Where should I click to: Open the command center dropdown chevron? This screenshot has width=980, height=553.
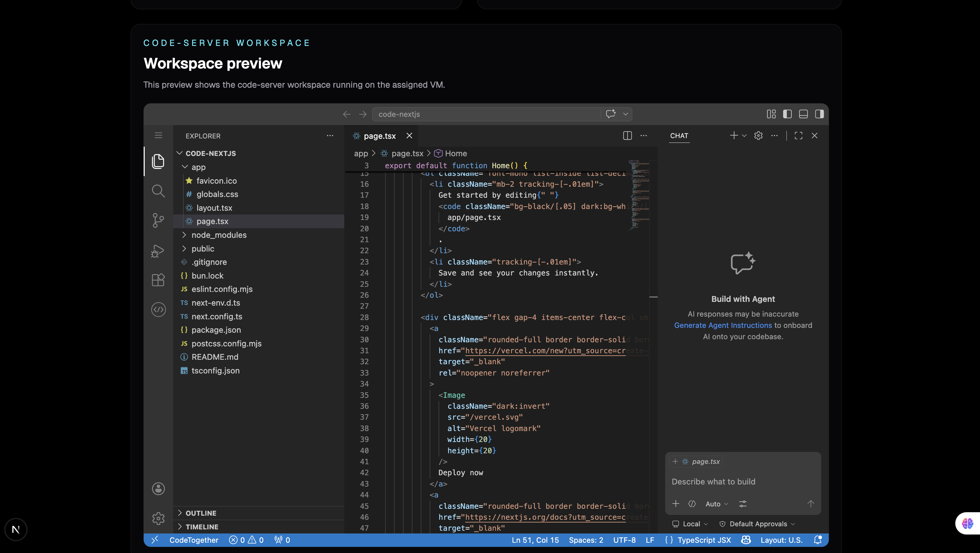click(625, 114)
